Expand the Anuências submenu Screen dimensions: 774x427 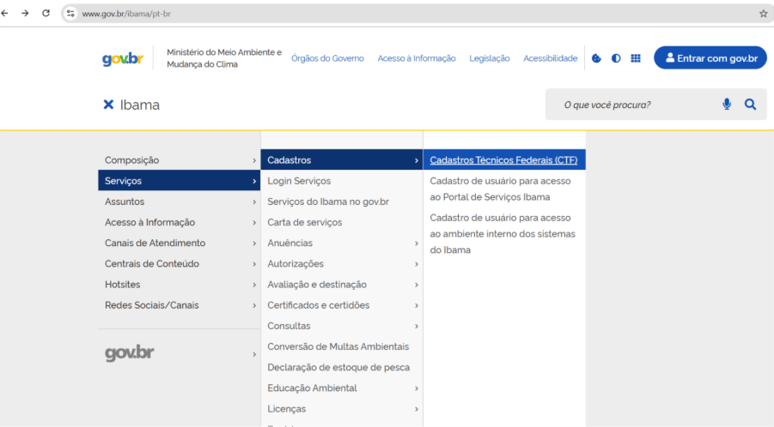341,243
